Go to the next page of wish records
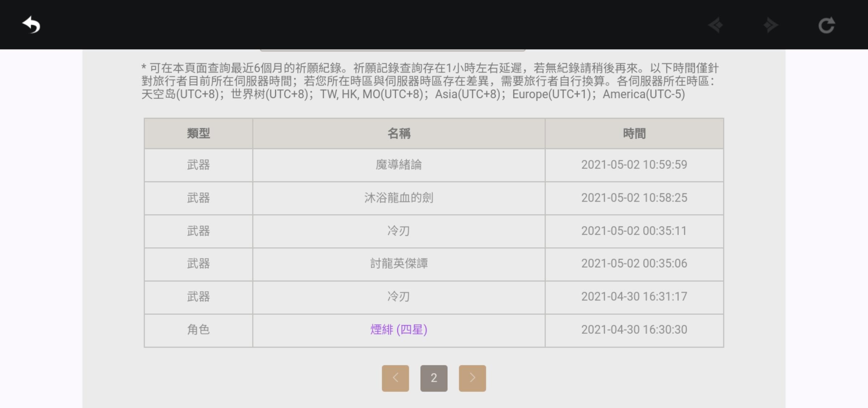 pyautogui.click(x=472, y=378)
